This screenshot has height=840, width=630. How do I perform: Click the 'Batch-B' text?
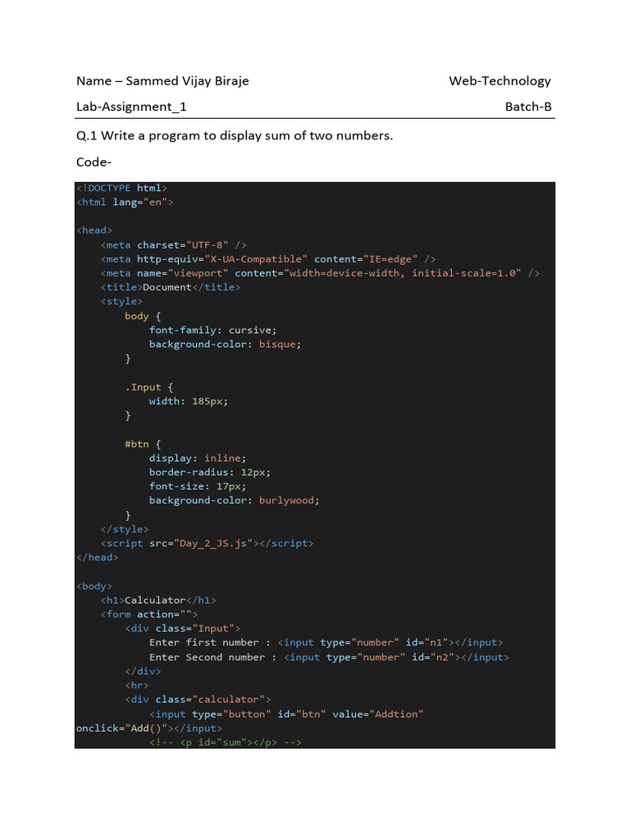click(x=528, y=107)
